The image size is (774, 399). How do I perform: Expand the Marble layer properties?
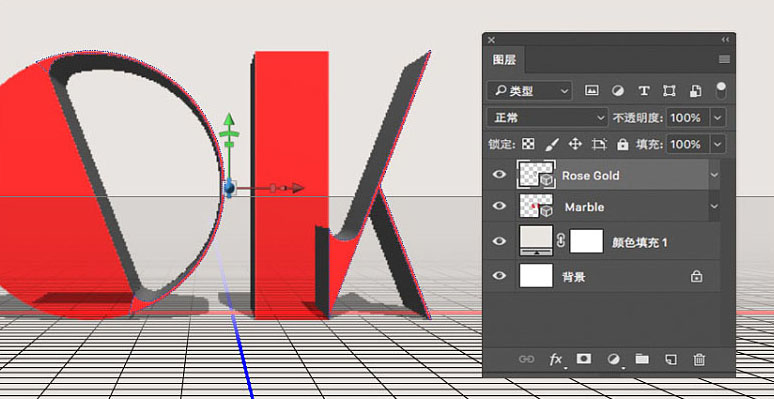tap(714, 206)
